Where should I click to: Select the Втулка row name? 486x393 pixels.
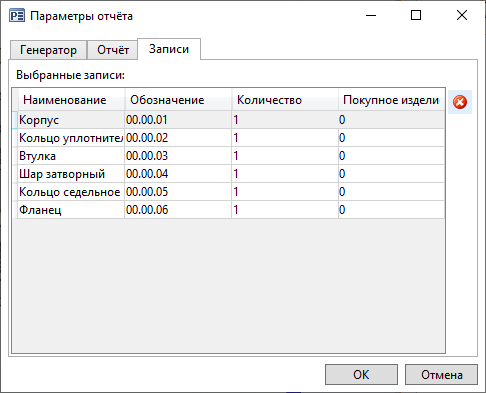click(71, 156)
